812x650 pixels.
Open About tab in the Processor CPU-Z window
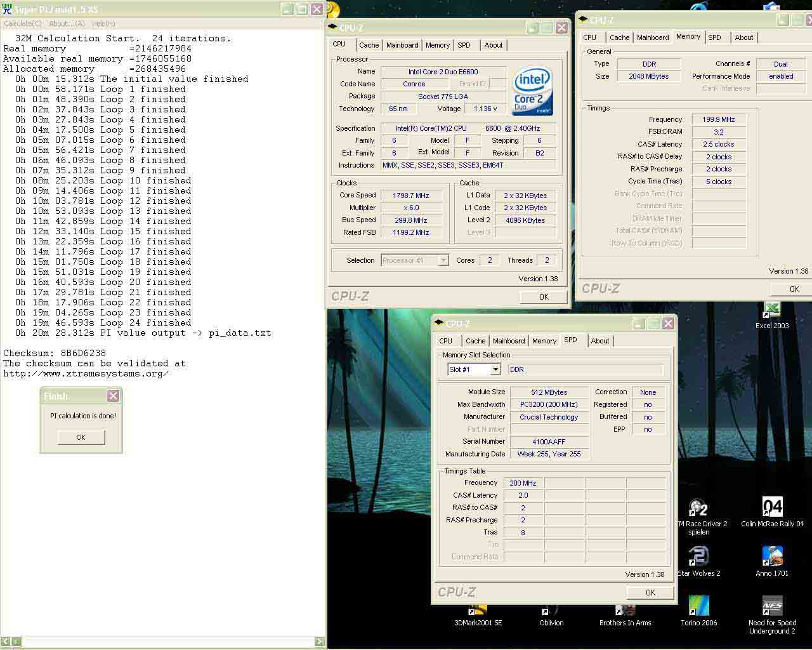click(494, 45)
